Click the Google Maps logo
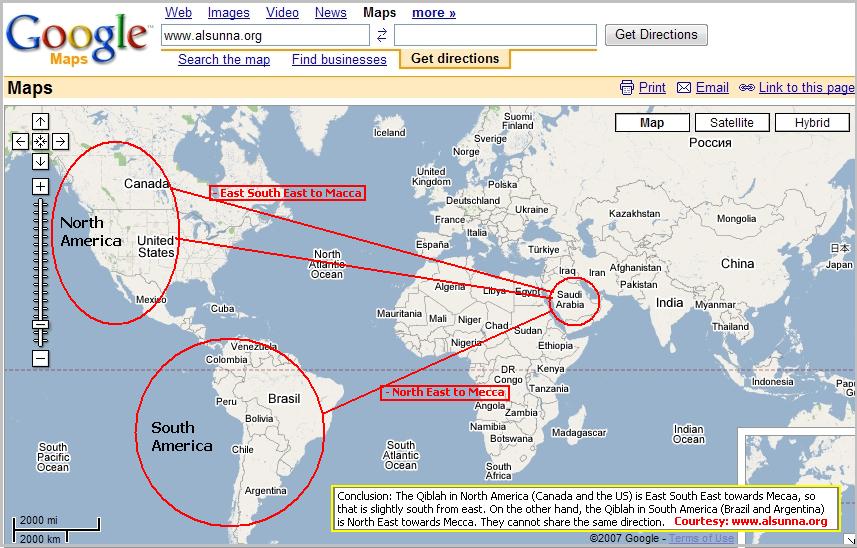The image size is (857, 548). [x=78, y=39]
